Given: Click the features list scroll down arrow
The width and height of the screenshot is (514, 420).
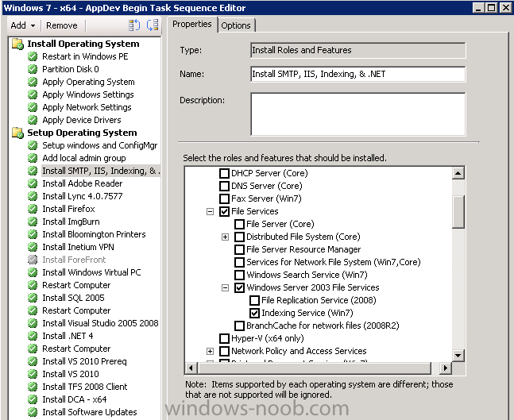Looking at the screenshot, I should 458,355.
